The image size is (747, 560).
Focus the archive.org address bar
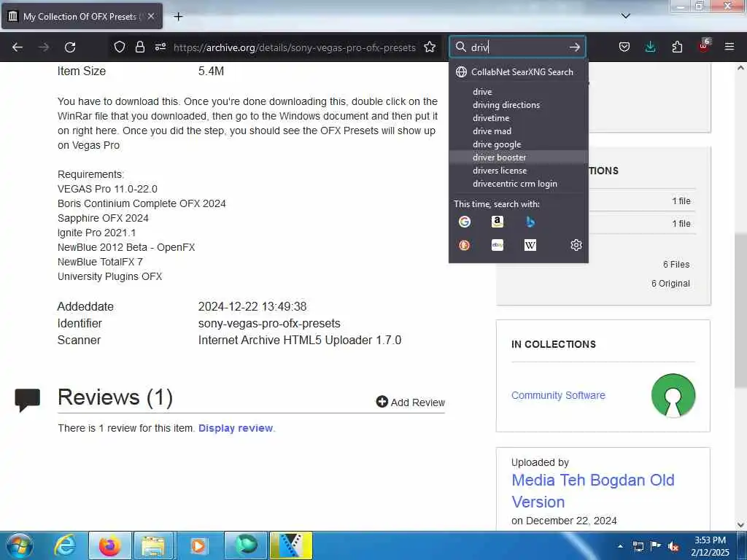[x=294, y=47]
